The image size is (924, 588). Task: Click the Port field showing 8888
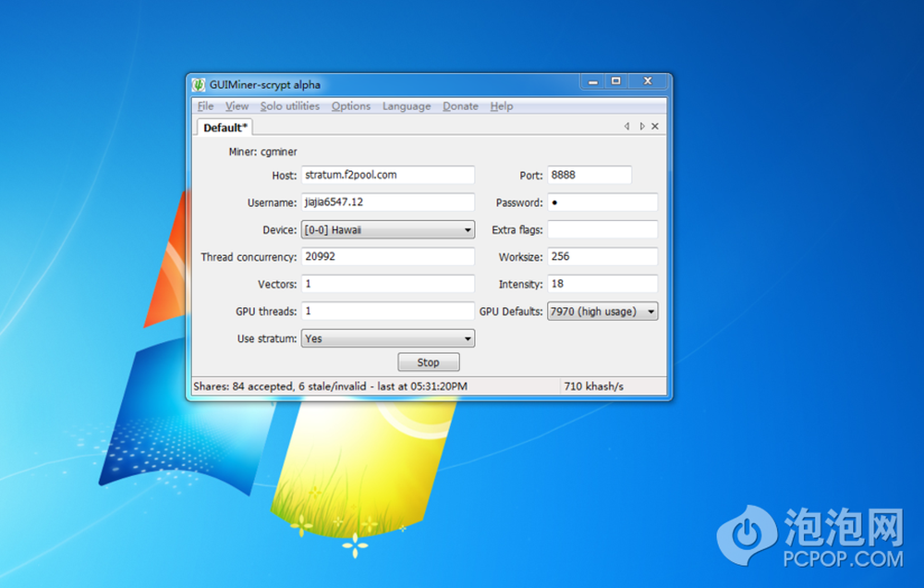[x=590, y=175]
